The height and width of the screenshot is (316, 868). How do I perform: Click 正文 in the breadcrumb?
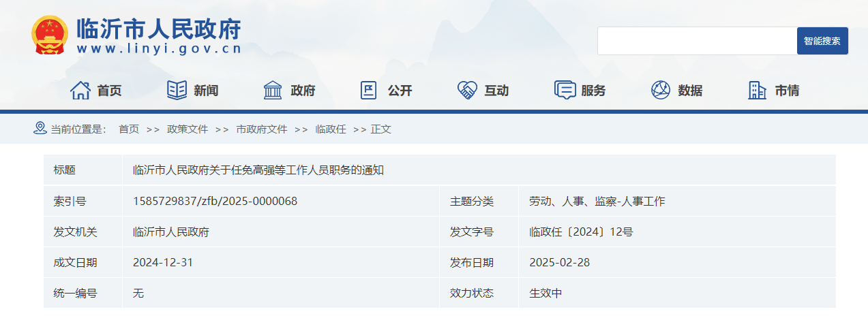click(381, 129)
